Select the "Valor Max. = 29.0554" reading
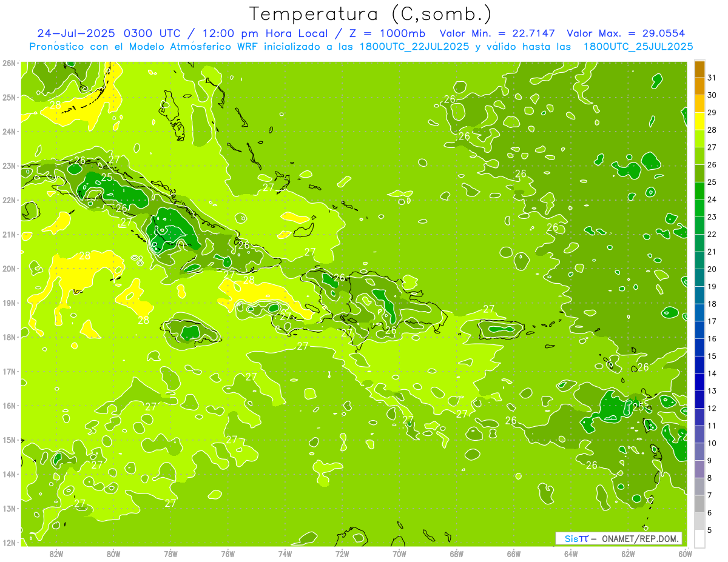 tap(626, 33)
